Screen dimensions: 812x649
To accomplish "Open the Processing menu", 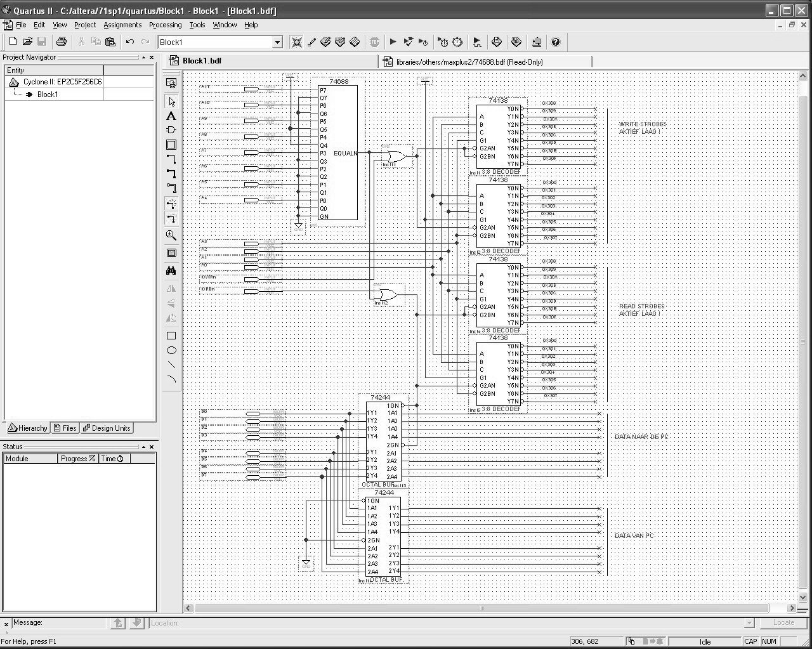I will click(x=165, y=25).
